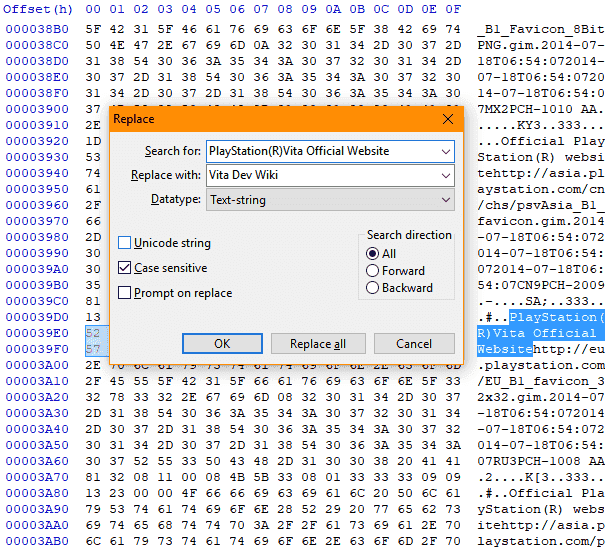Select offset row 000038C0
The width and height of the screenshot is (615, 552).
[x=37, y=45]
